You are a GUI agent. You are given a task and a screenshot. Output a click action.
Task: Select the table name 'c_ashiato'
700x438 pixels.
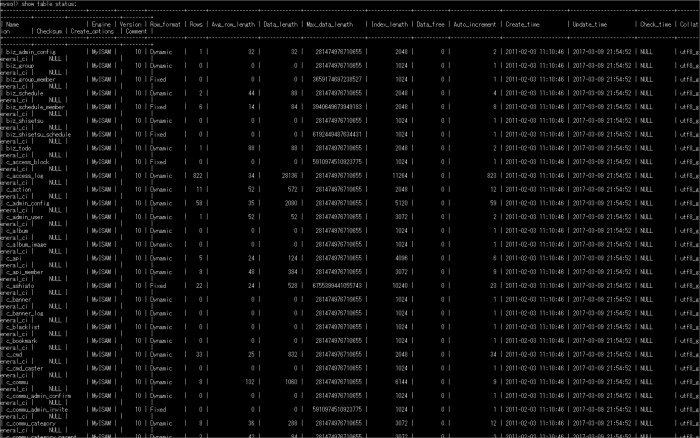pyautogui.click(x=20, y=286)
